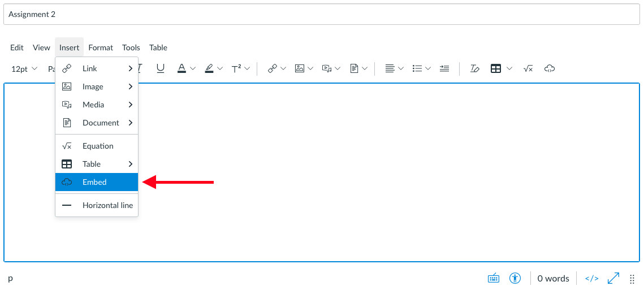Viewport: 644px width, 290px height.
Task: Choose Horizontal line menu entry
Action: point(97,205)
